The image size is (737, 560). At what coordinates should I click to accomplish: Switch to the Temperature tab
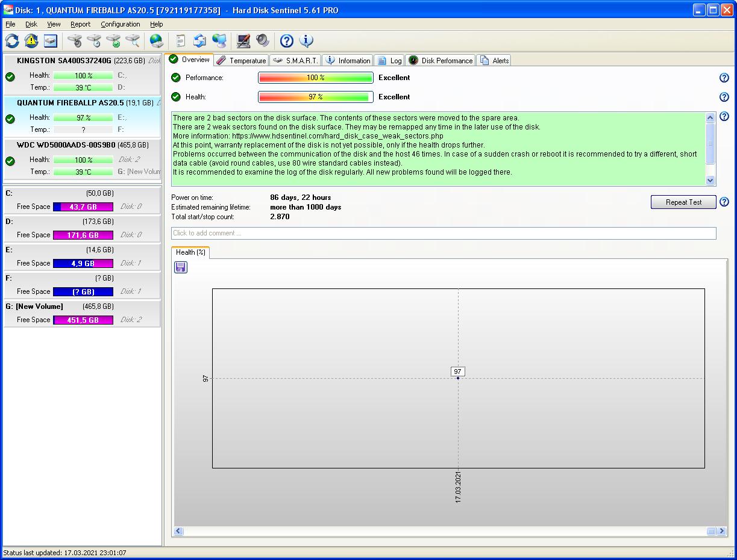(241, 61)
